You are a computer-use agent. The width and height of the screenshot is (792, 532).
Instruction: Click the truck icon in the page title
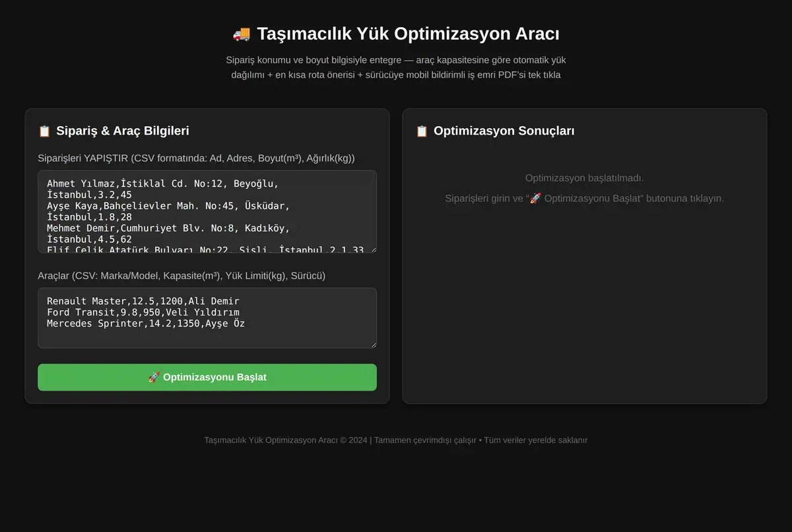(x=242, y=34)
